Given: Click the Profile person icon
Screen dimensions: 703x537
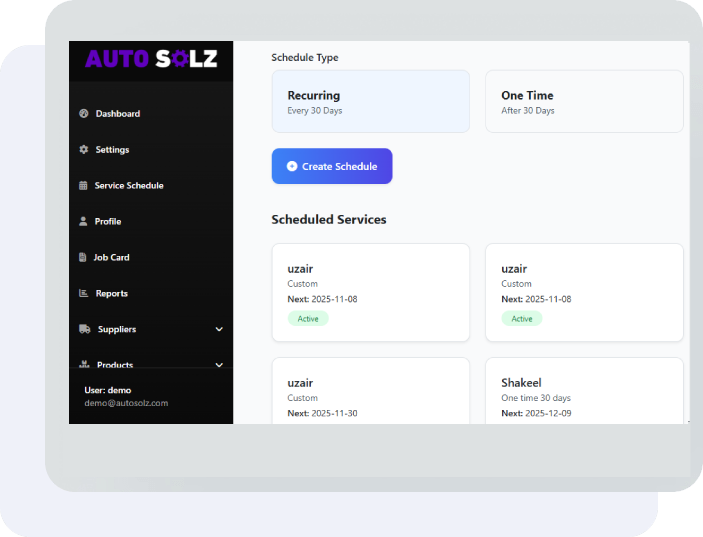Looking at the screenshot, I should (84, 222).
